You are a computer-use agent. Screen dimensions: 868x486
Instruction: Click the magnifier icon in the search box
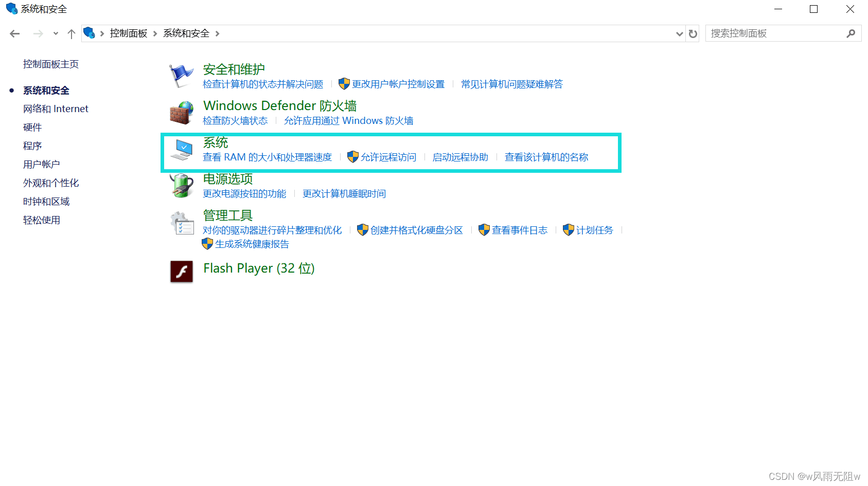851,33
